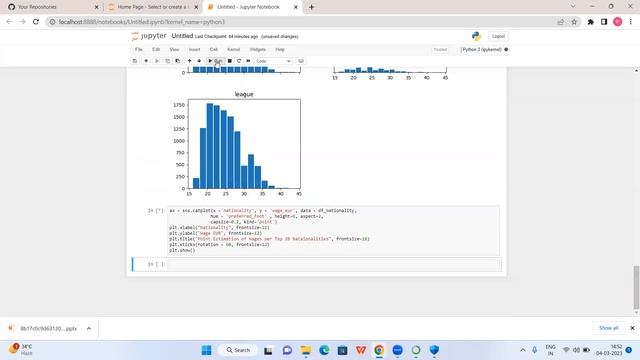Rename the notebook title Untitled
640x360 pixels.
(182, 36)
